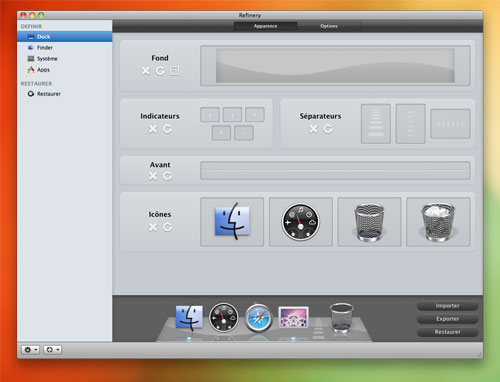Viewport: 500px width, 382px height.
Task: Open the Système sidebar item
Action: click(65, 59)
